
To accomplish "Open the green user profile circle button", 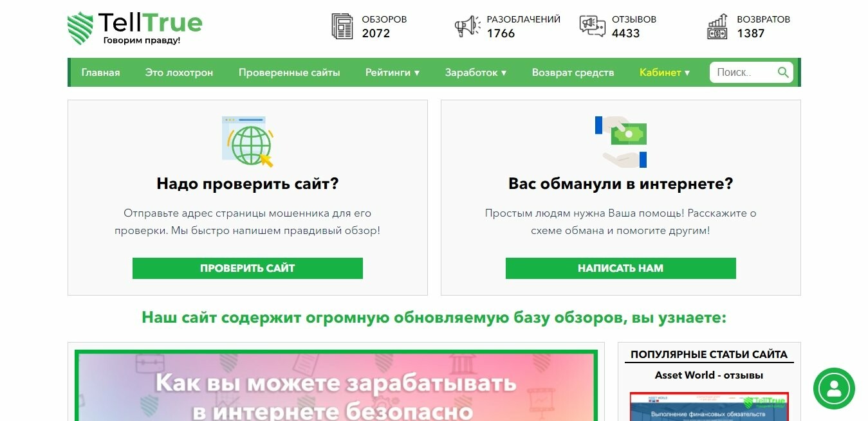I will tap(834, 388).
